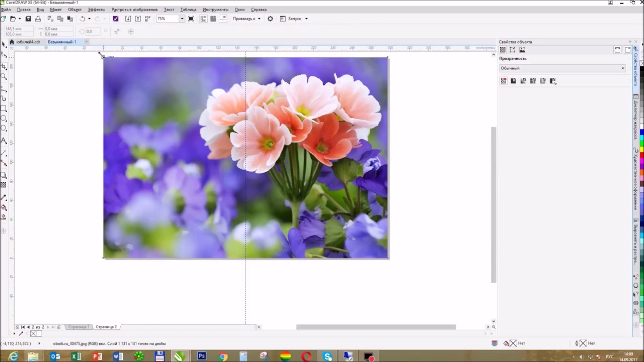Click the Print icon in the toolbar
The image size is (644, 362).
click(x=38, y=19)
